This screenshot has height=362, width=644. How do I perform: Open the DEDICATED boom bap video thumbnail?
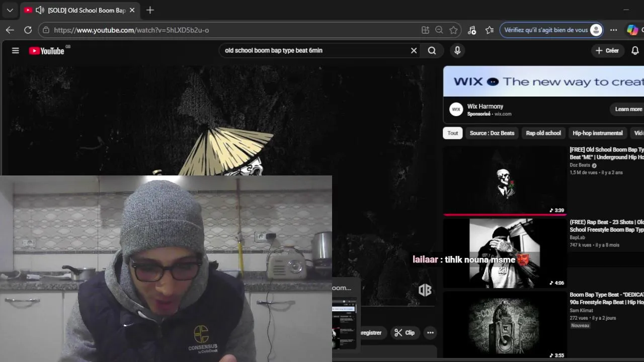click(x=505, y=326)
